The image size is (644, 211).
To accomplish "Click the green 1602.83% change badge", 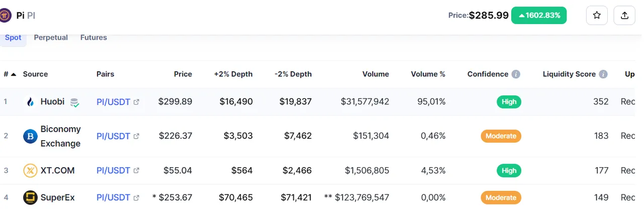I will tap(539, 16).
